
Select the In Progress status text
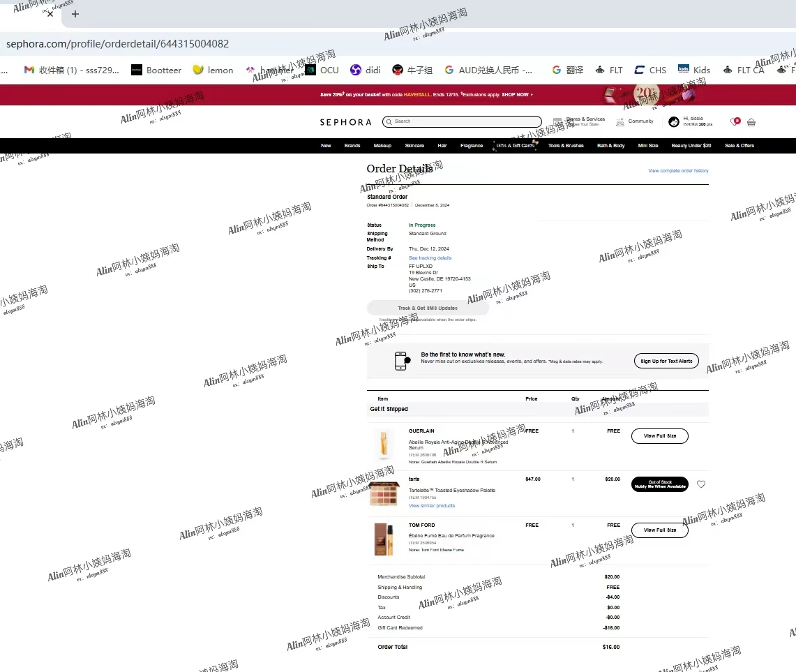click(x=422, y=225)
